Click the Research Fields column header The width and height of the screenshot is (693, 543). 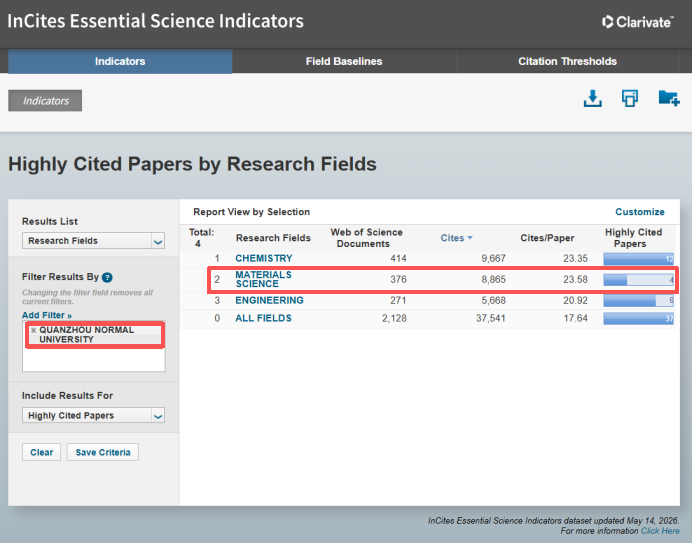pos(273,238)
